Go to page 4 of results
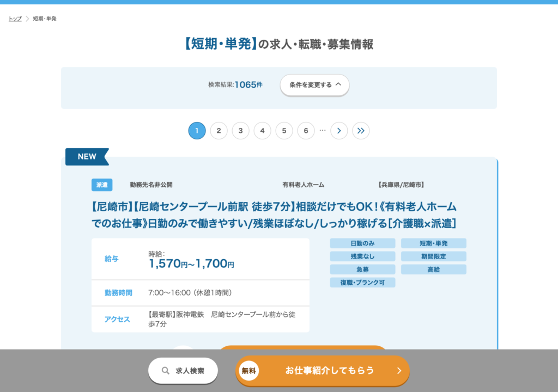 [262, 131]
